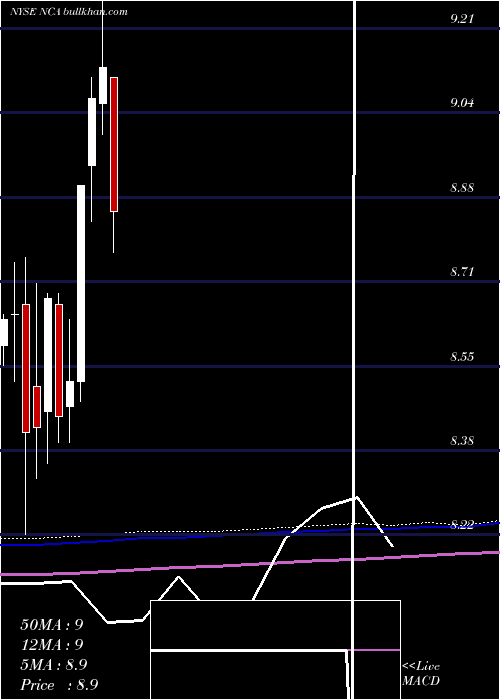Click the '5MA : 8.9' readout
This screenshot has height=700, width=500.
click(x=54, y=665)
